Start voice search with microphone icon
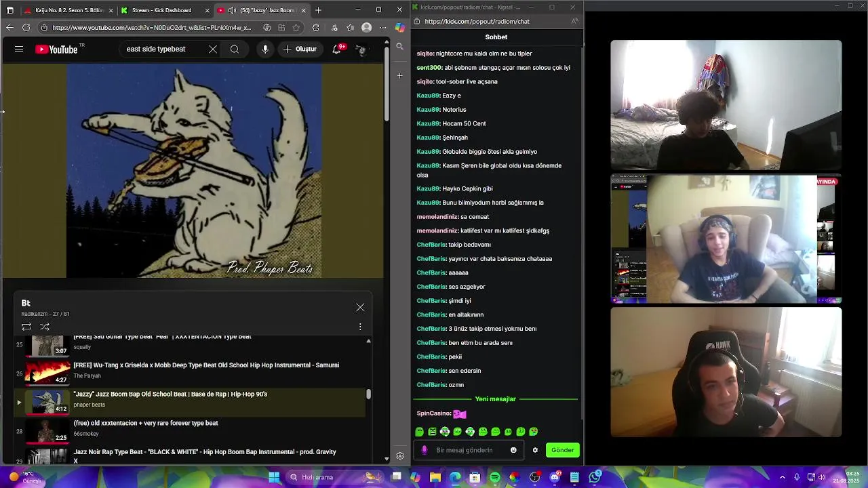 click(265, 49)
